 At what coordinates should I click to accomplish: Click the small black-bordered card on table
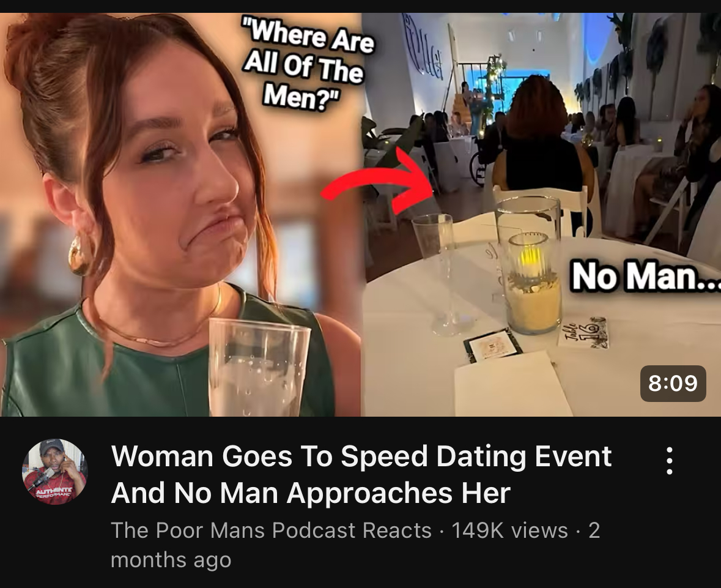(493, 346)
